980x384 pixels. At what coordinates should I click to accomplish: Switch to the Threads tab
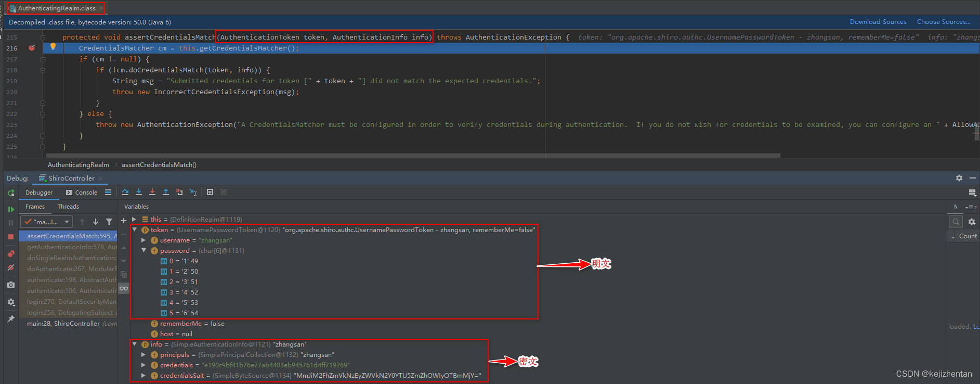coord(68,207)
